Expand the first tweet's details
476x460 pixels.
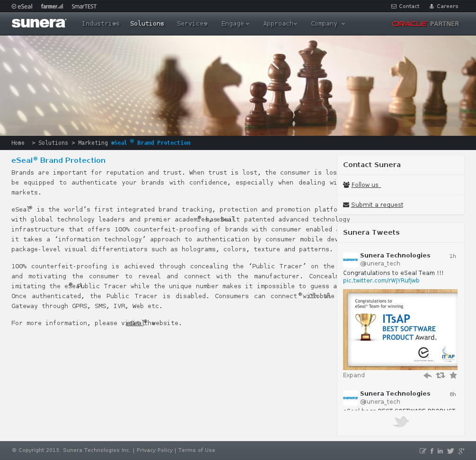pos(354,375)
